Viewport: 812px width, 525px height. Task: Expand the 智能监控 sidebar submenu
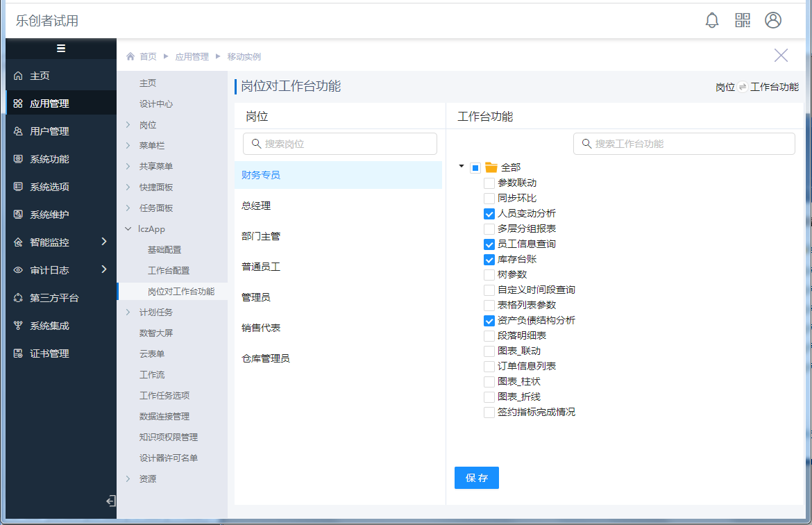coord(104,242)
